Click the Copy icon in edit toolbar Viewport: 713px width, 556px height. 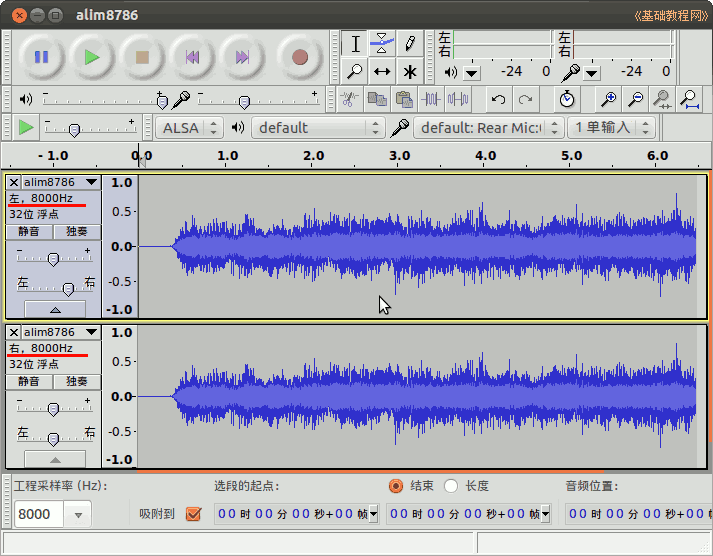coord(377,99)
